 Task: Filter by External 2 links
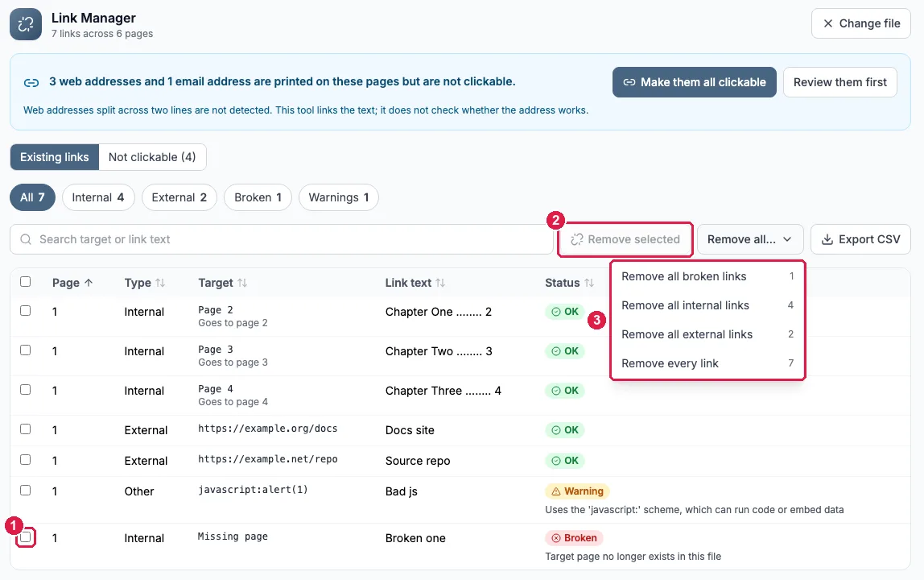[x=179, y=197]
